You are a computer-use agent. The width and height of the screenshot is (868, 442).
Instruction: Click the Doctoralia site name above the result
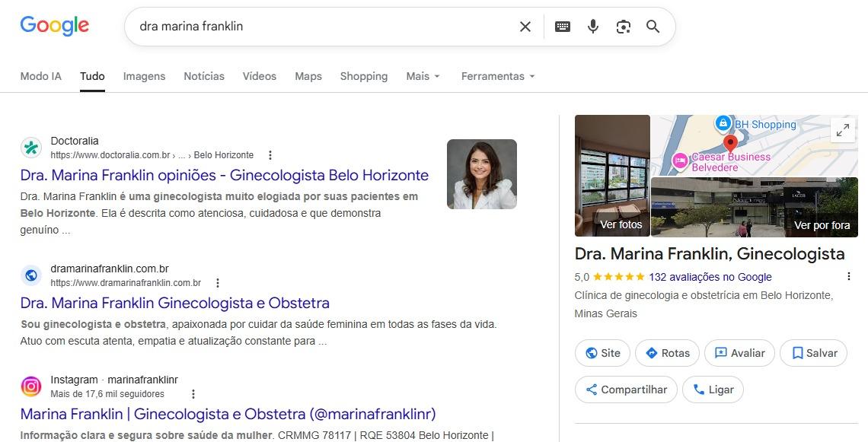(75, 141)
